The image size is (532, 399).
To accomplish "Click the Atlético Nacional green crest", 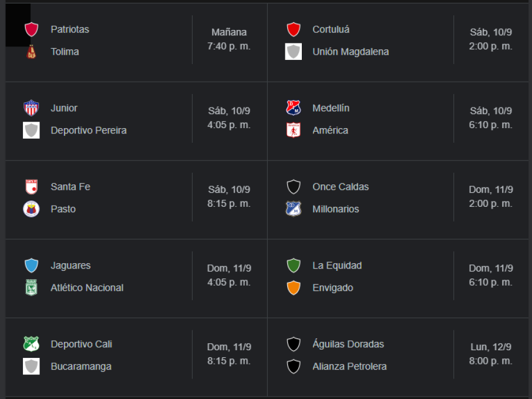I will click(x=31, y=288).
